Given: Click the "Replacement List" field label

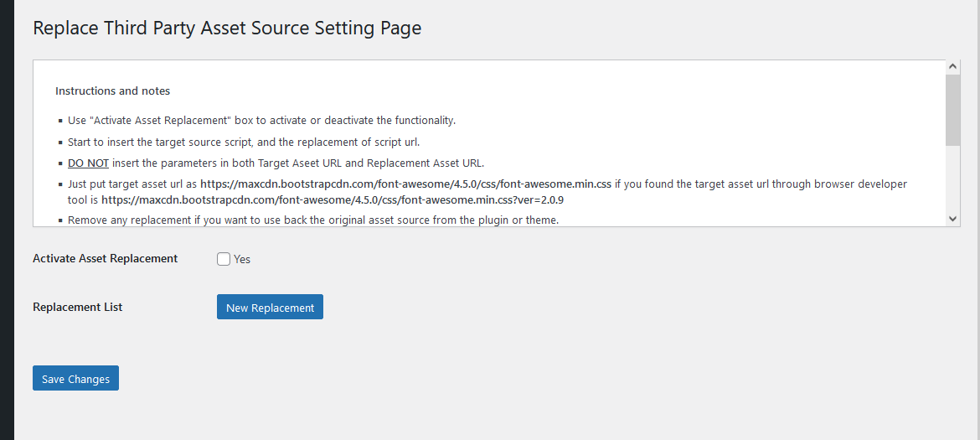Looking at the screenshot, I should (78, 307).
